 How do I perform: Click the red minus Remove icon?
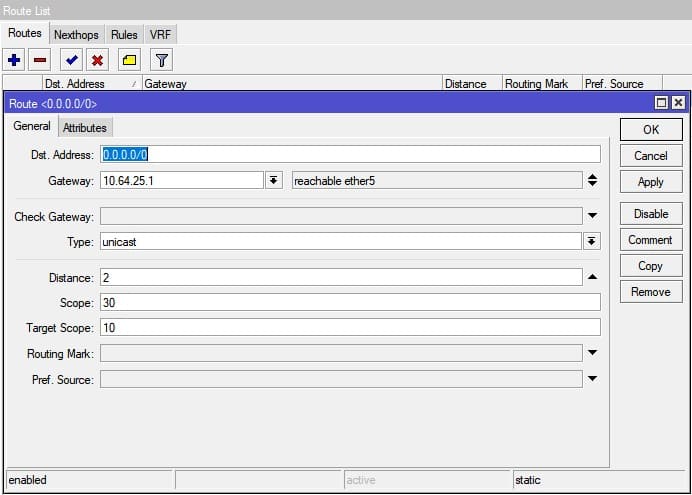[x=39, y=60]
